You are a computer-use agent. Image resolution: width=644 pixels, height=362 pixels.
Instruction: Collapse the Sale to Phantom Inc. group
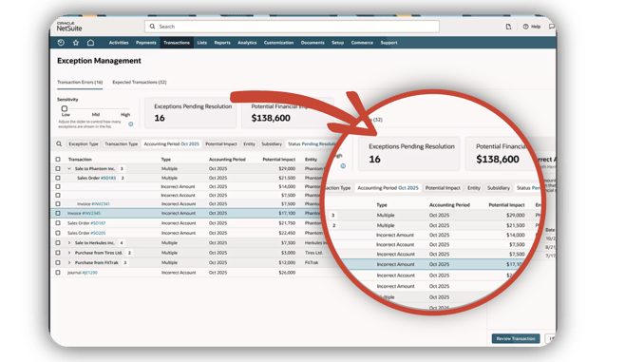point(69,168)
